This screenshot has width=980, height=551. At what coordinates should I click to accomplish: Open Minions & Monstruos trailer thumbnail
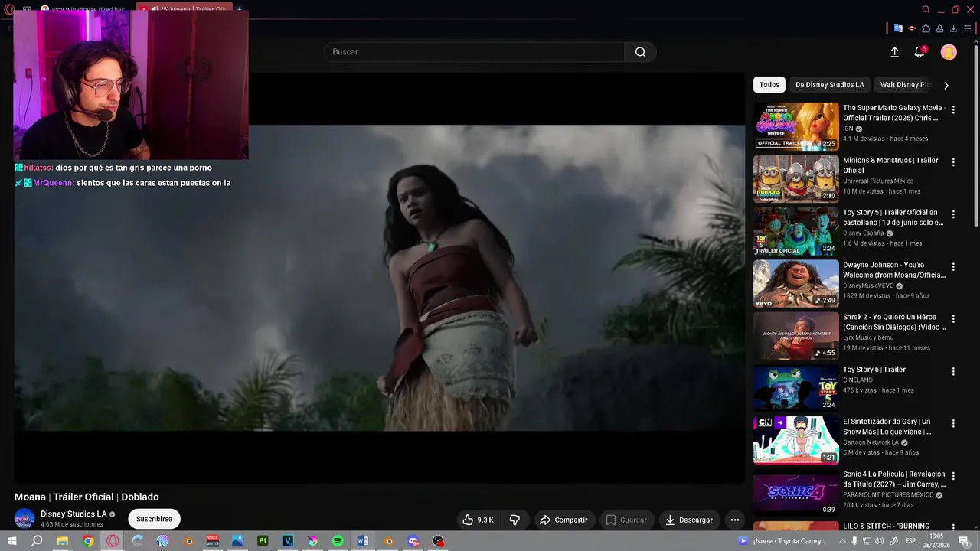click(x=796, y=178)
